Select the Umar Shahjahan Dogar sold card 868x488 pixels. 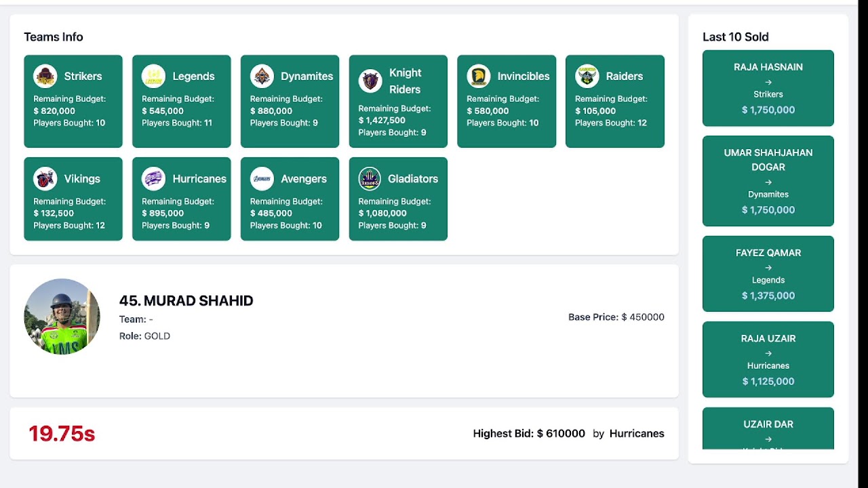click(768, 181)
